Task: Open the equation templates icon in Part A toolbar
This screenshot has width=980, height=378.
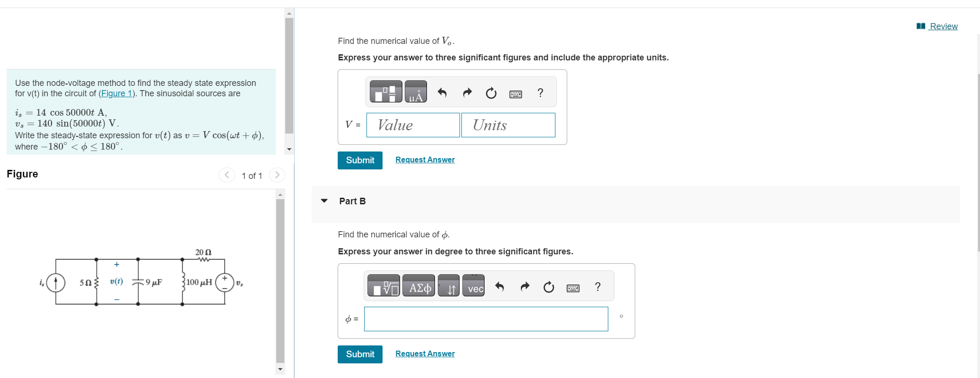Action: (384, 92)
